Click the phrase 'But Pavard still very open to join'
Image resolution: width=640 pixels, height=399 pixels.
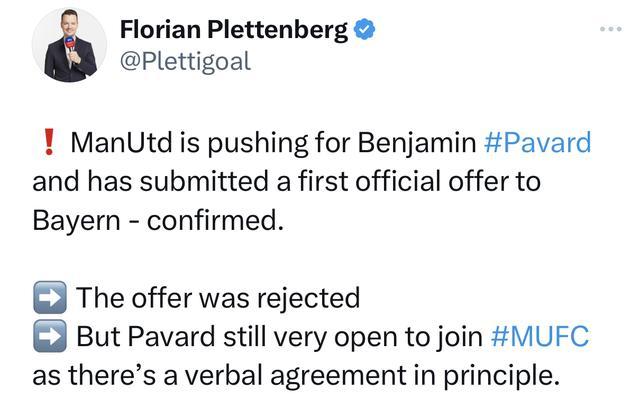pyautogui.click(x=280, y=337)
